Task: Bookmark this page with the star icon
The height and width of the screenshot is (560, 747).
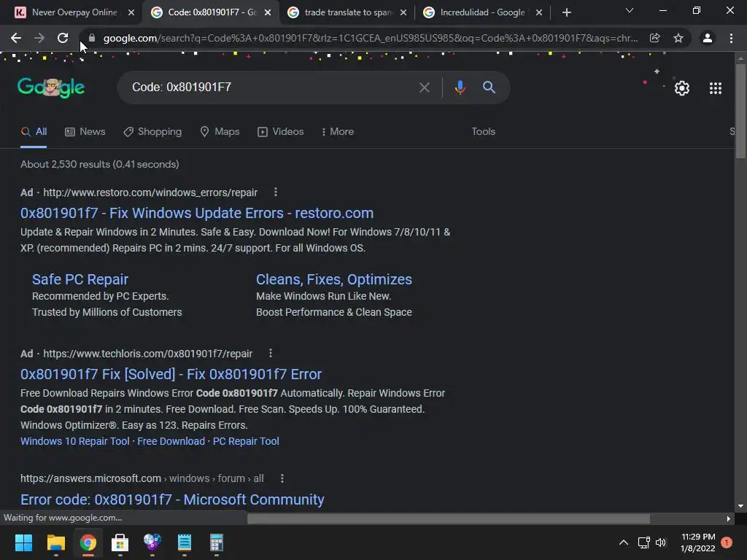Action: (x=678, y=38)
